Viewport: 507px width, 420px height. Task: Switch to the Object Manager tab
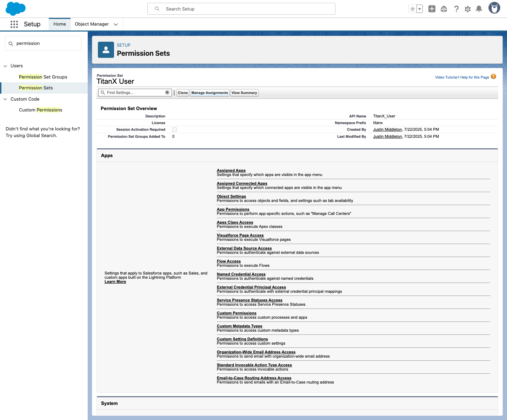(x=92, y=24)
